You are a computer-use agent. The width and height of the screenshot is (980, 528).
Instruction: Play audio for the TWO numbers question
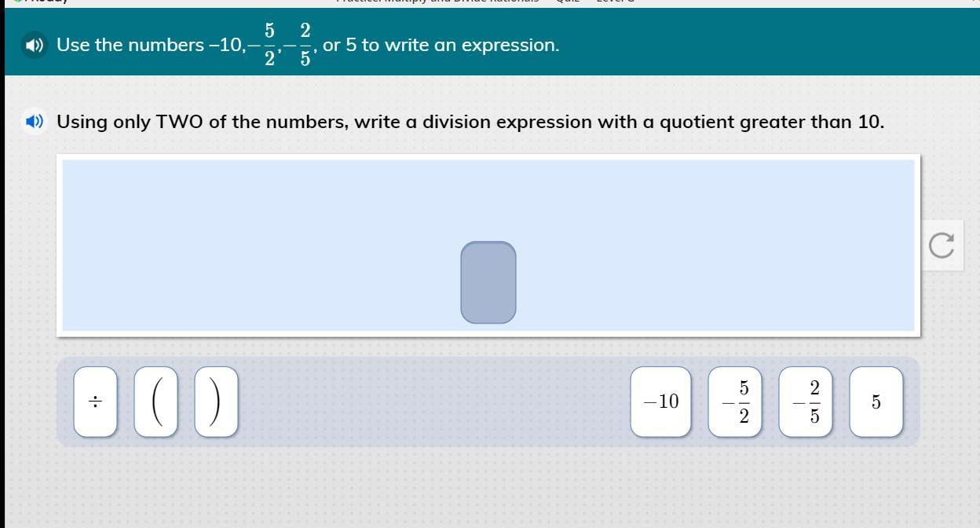point(35,122)
